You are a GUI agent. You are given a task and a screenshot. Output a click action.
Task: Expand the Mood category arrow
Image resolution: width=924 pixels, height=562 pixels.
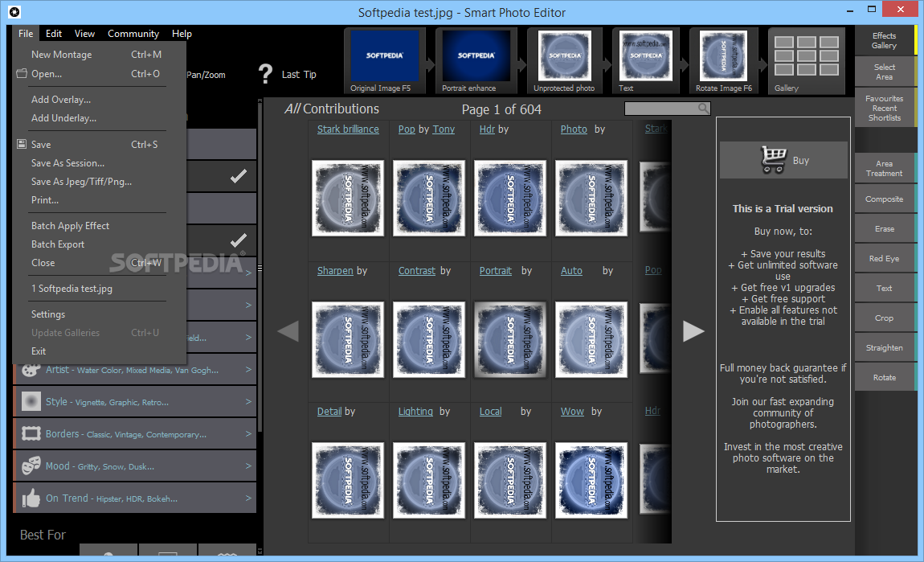pyautogui.click(x=248, y=466)
